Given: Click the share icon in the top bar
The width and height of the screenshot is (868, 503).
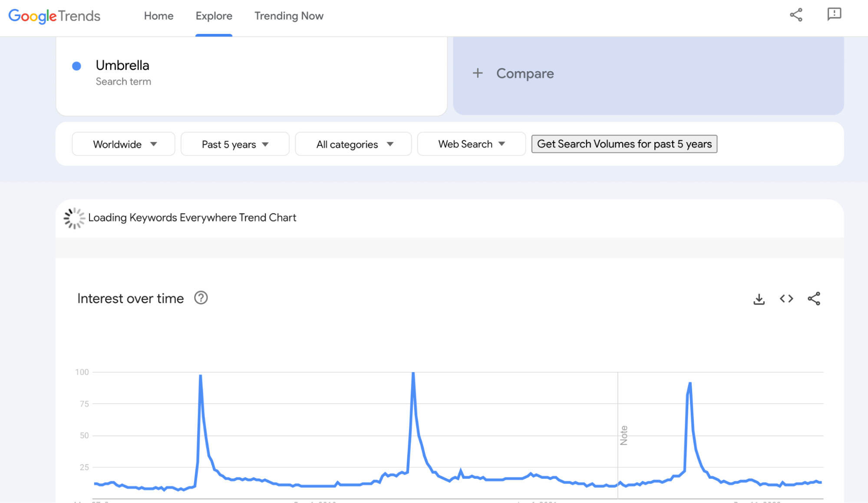Looking at the screenshot, I should (796, 16).
